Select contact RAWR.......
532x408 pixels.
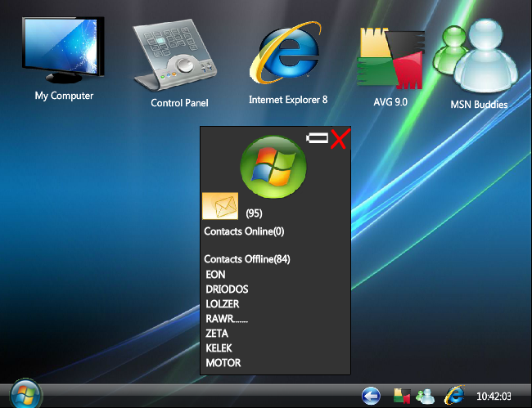pyautogui.click(x=227, y=319)
